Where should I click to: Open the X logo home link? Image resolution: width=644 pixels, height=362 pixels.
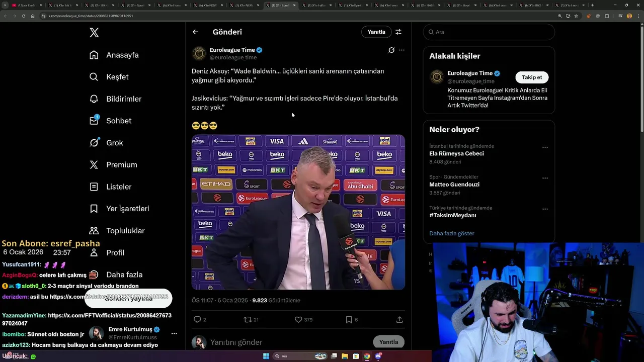click(94, 33)
